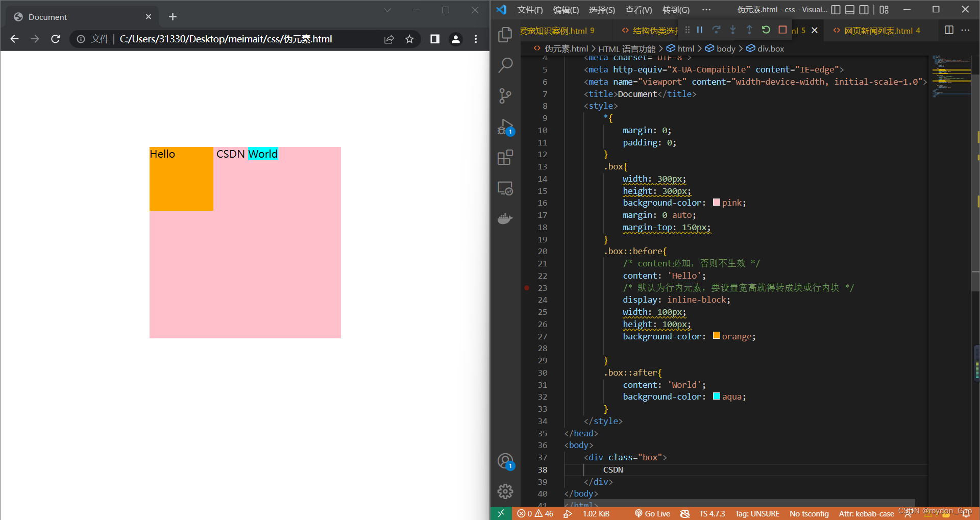Pause the debug session
Viewport: 980px width, 520px height.
click(x=700, y=30)
